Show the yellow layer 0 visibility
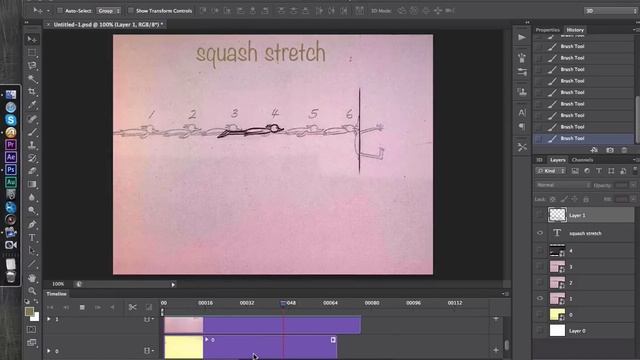Screen dimensions: 640x360 [x=540, y=315]
